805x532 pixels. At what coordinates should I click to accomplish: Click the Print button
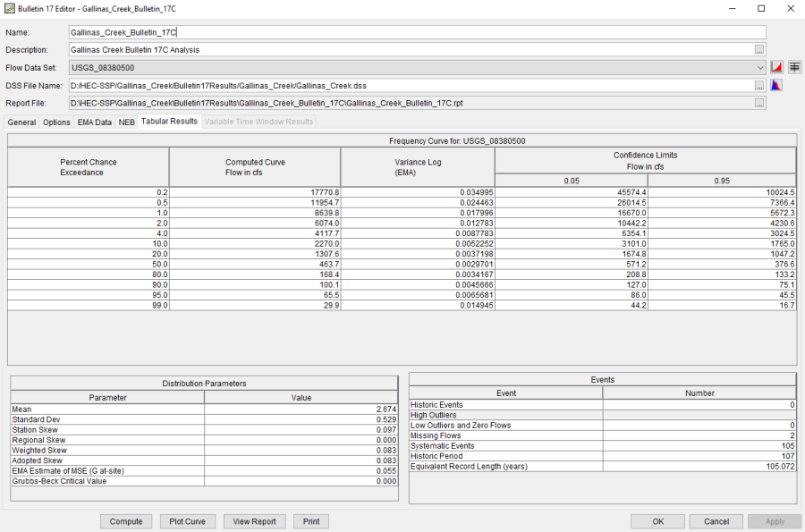(x=310, y=521)
